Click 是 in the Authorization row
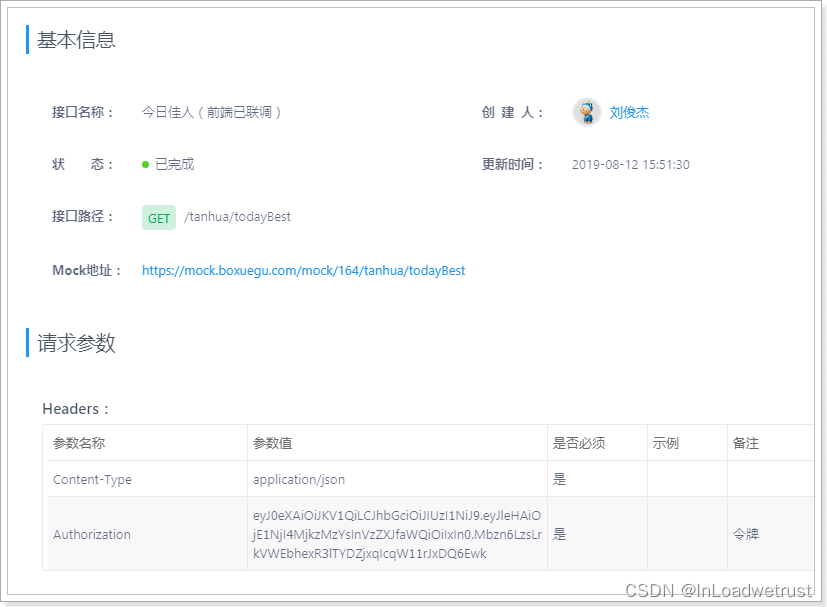 pyautogui.click(x=559, y=534)
